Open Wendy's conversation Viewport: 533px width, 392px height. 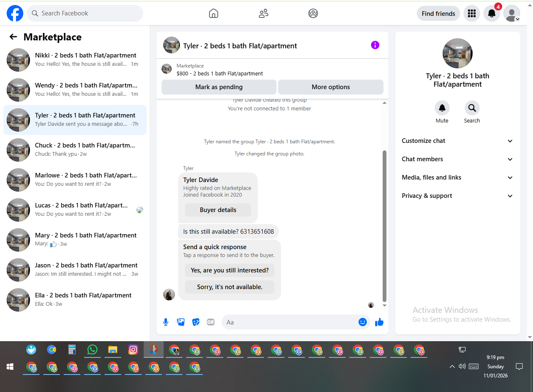(75, 90)
